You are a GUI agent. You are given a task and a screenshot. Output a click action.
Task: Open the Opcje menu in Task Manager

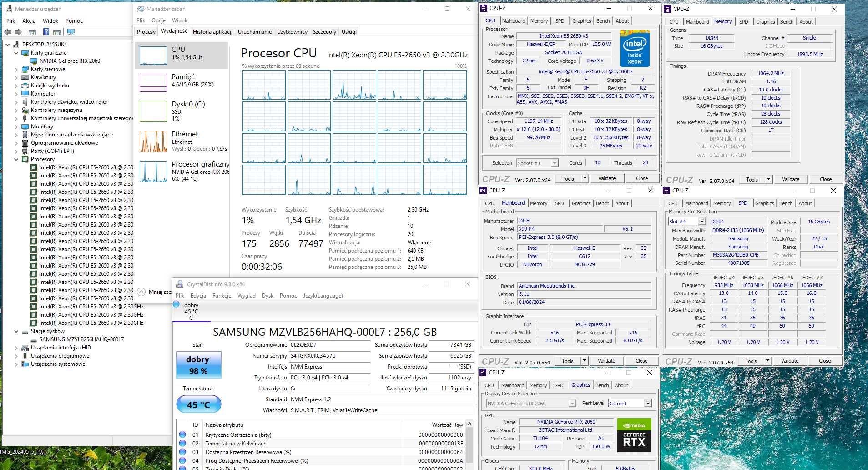point(158,20)
